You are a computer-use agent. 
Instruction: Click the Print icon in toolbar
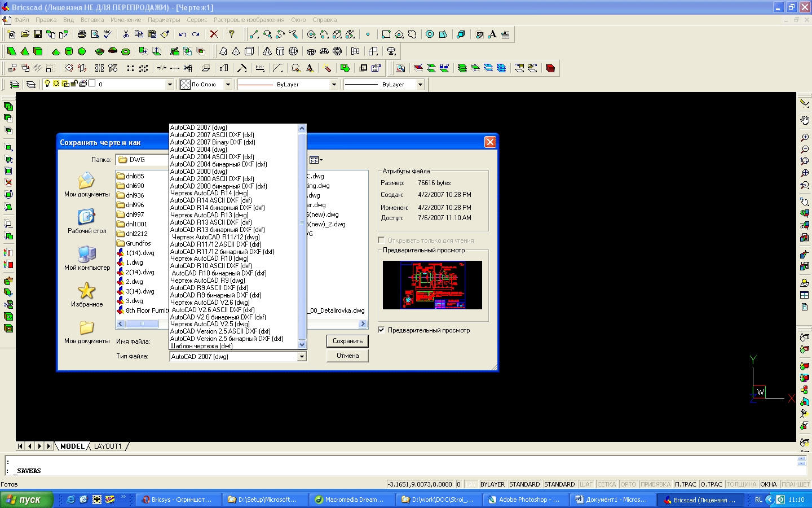pyautogui.click(x=82, y=34)
